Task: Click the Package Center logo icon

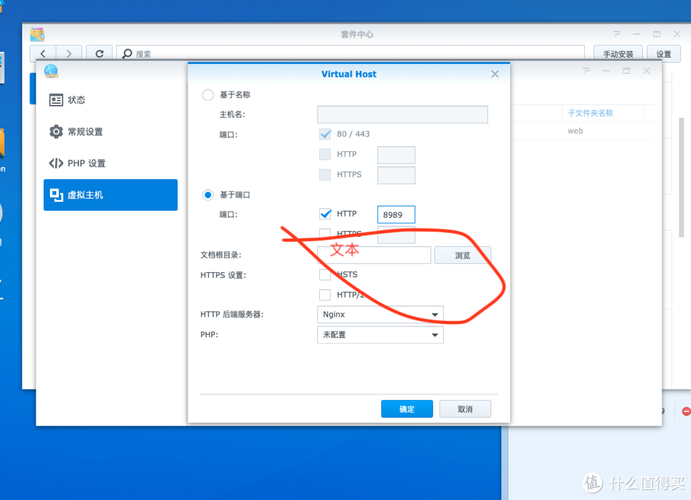Action: (x=37, y=34)
